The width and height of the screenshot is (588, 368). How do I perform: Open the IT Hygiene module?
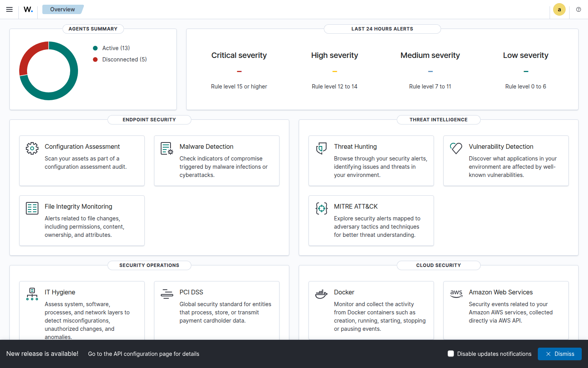click(x=82, y=310)
